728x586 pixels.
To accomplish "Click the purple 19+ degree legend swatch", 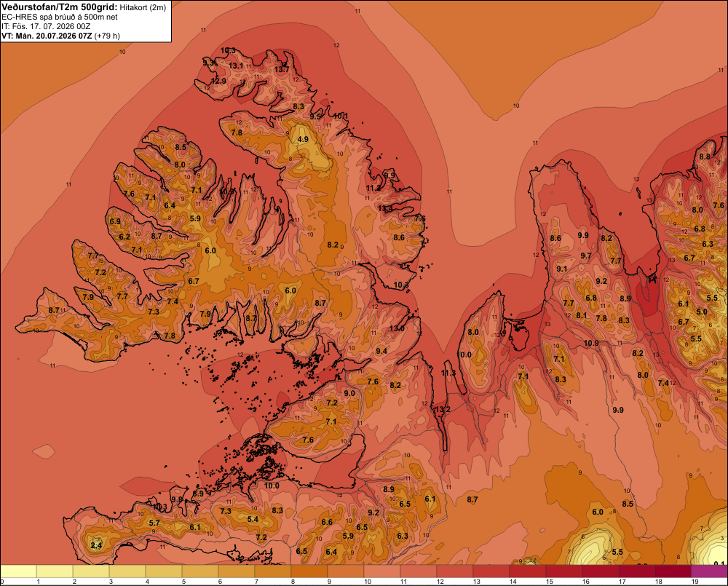I will [709, 571].
